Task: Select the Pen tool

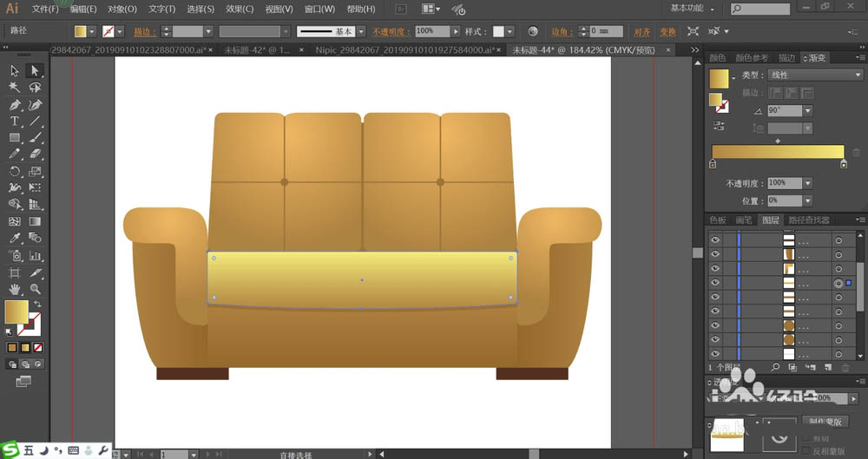Action: click(x=15, y=104)
